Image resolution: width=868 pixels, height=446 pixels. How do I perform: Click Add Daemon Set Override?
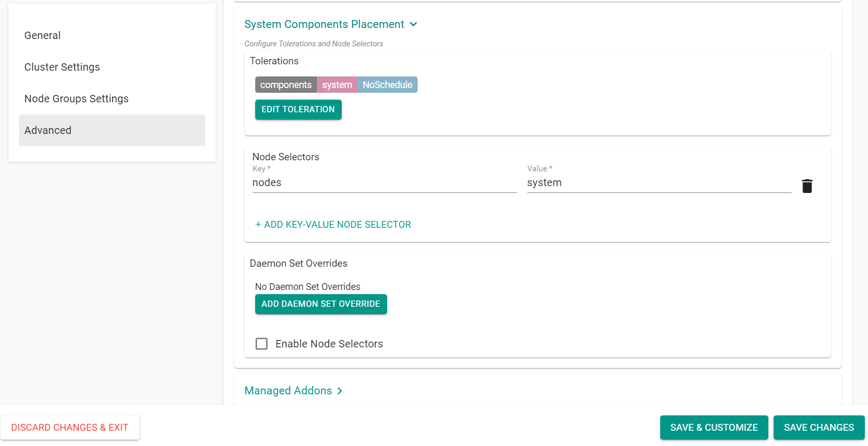point(321,304)
